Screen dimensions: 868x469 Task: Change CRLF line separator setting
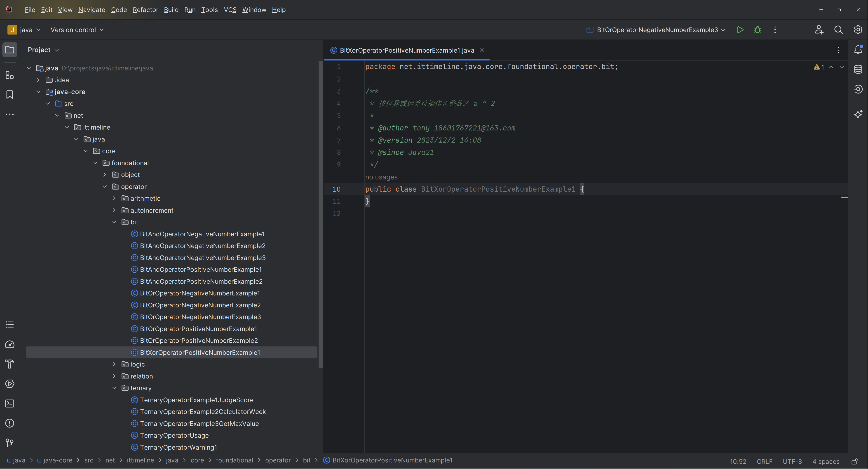764,461
